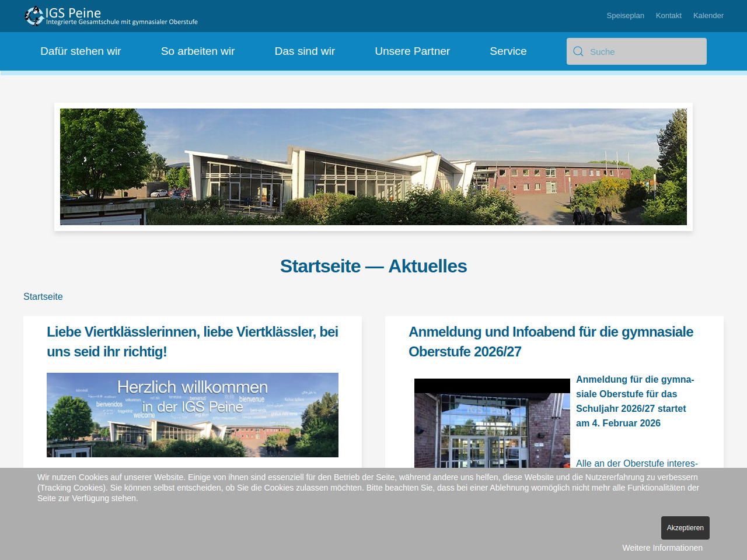Click the IGS Peine logo icon
Image resolution: width=747 pixels, height=560 pixels.
click(34, 16)
